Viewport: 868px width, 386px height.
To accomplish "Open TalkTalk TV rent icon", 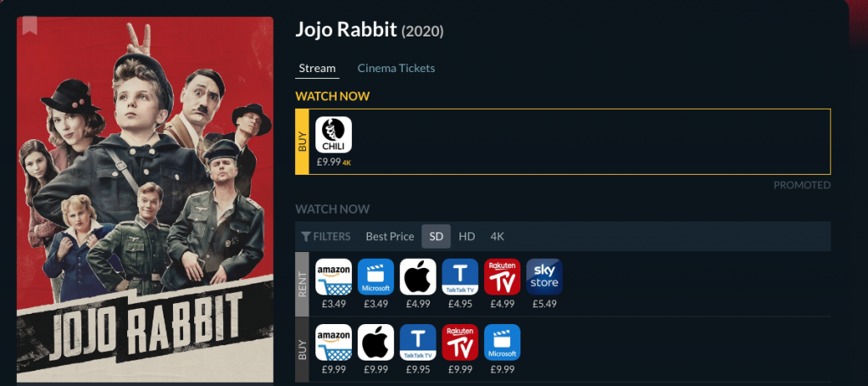I will (460, 277).
